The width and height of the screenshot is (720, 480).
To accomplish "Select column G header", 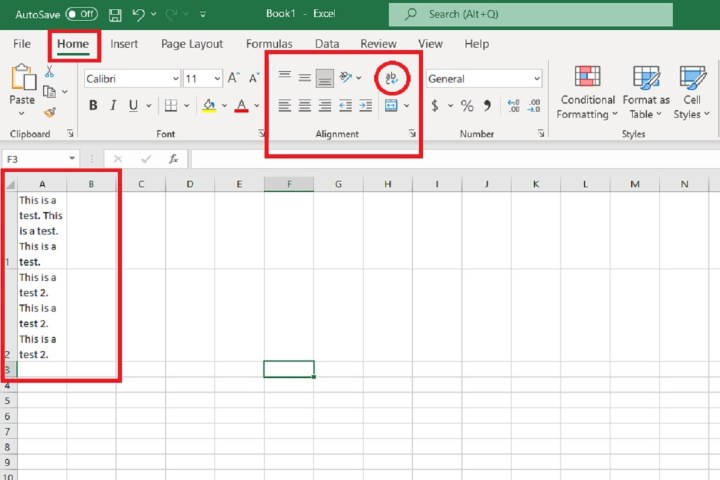I will pyautogui.click(x=338, y=184).
